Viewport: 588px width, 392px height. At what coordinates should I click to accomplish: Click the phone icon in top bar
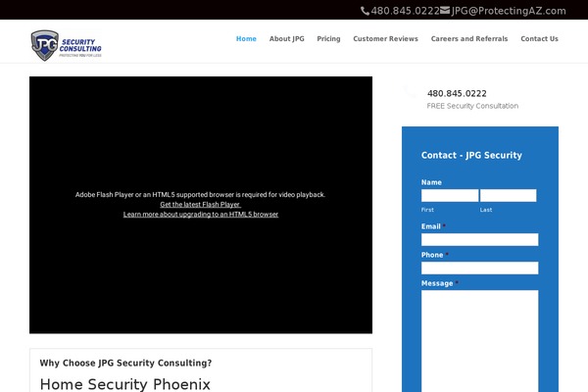pyautogui.click(x=365, y=11)
